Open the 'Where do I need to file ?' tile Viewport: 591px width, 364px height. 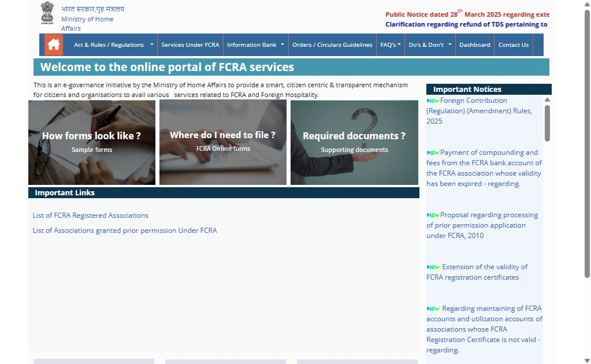tap(223, 143)
